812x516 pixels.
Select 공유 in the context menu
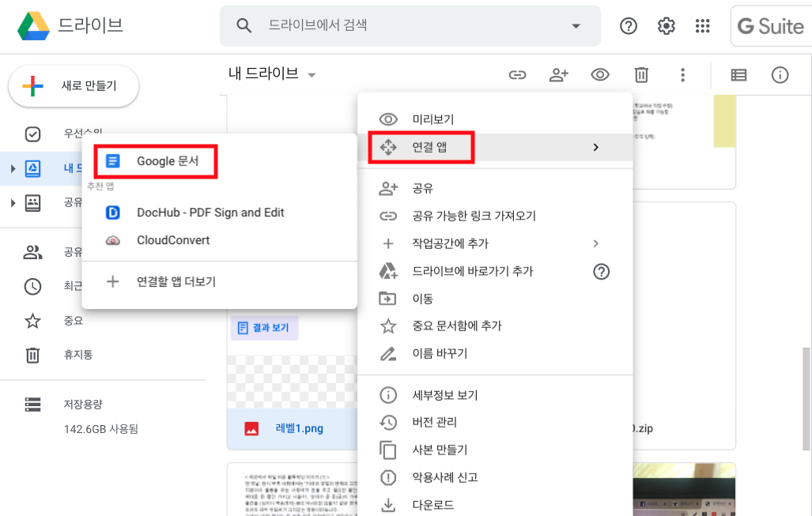coord(495,188)
